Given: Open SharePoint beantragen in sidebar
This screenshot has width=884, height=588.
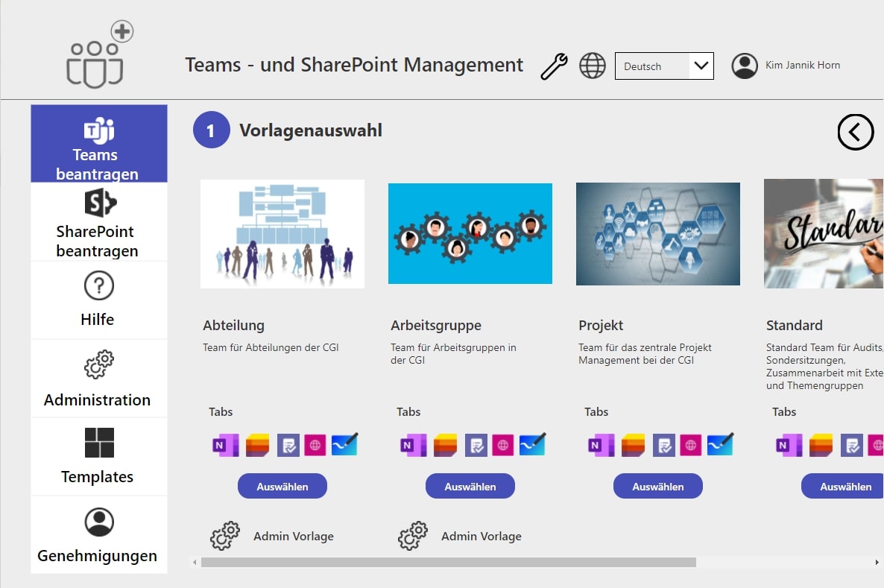Looking at the screenshot, I should (x=98, y=222).
